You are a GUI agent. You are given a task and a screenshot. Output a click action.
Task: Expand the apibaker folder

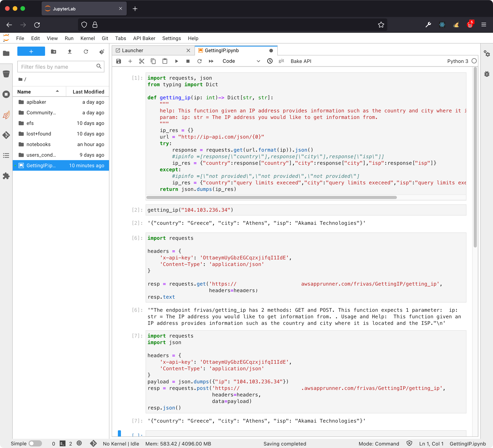(x=36, y=102)
